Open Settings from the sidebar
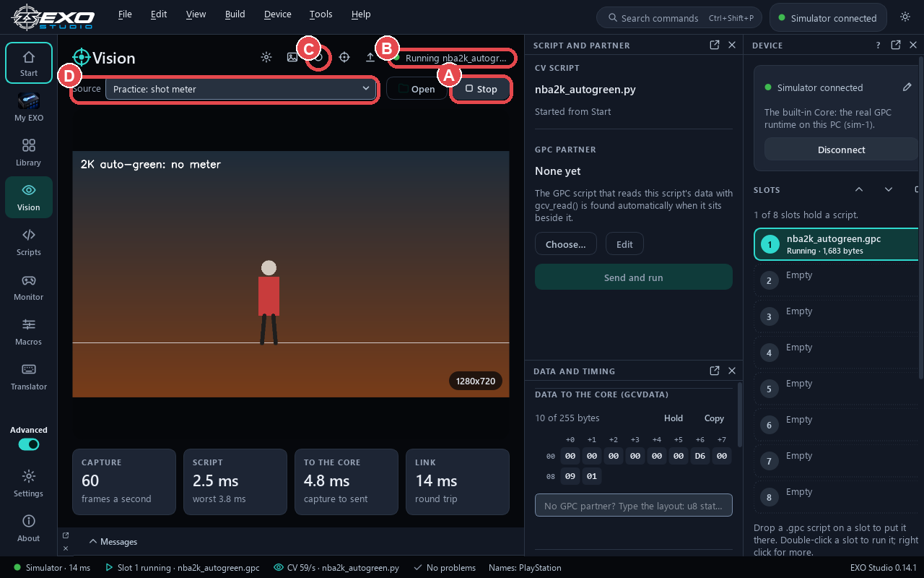The image size is (924, 578). pyautogui.click(x=29, y=483)
